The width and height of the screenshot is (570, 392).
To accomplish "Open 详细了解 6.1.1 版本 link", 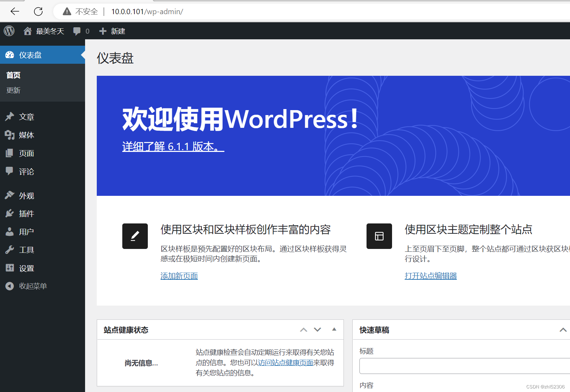I will (x=173, y=146).
